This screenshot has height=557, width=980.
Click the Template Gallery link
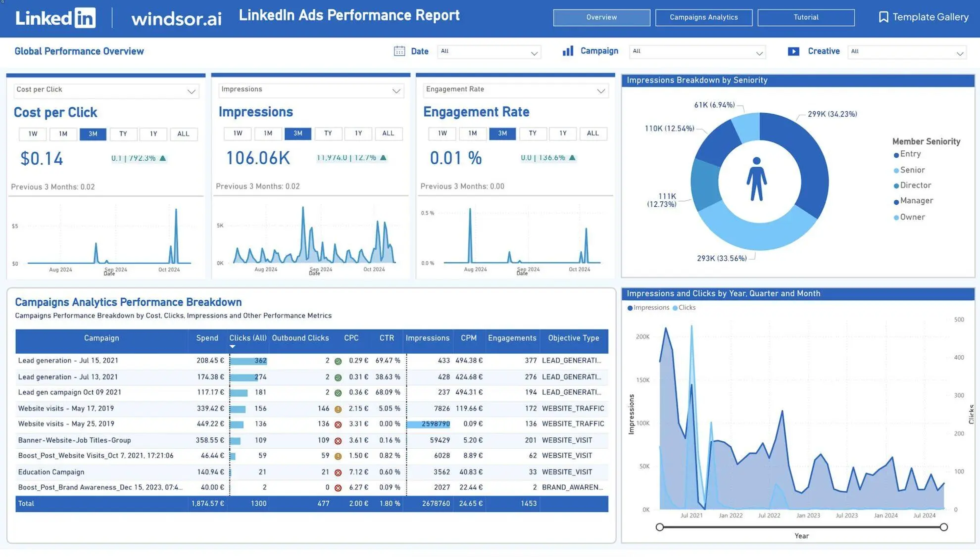click(930, 17)
